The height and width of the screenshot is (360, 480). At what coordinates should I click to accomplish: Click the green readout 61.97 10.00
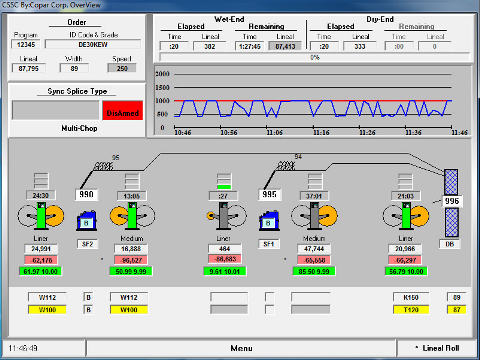40,271
